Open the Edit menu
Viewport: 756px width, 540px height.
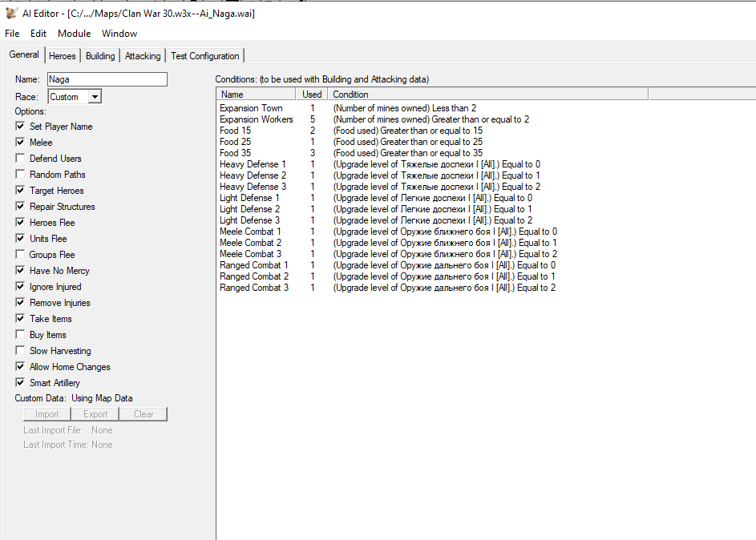(x=38, y=33)
